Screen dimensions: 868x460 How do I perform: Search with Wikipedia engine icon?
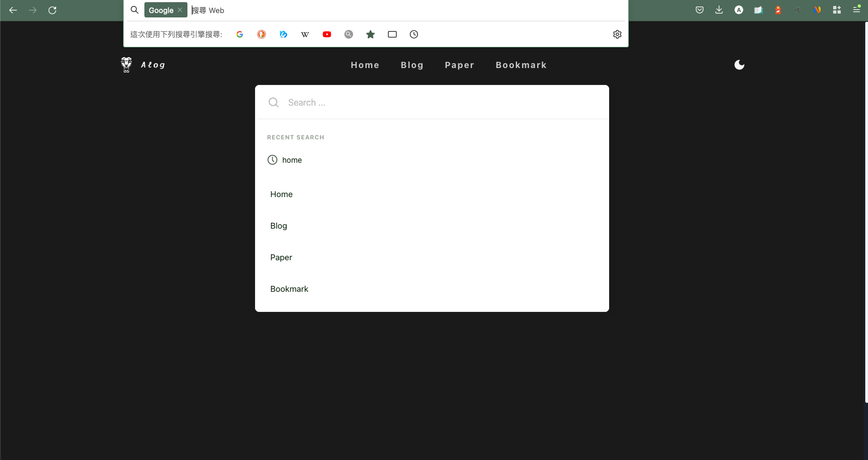click(x=305, y=34)
